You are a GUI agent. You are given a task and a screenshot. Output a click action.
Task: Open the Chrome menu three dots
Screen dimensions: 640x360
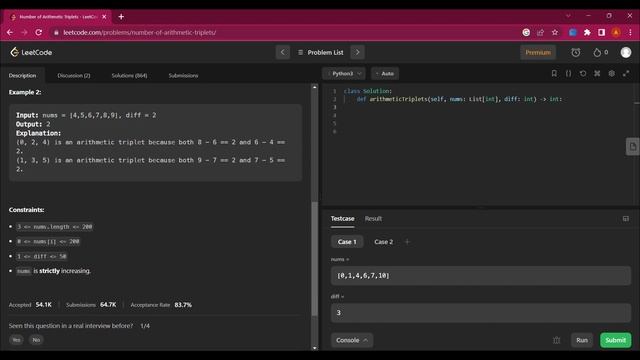(x=630, y=32)
